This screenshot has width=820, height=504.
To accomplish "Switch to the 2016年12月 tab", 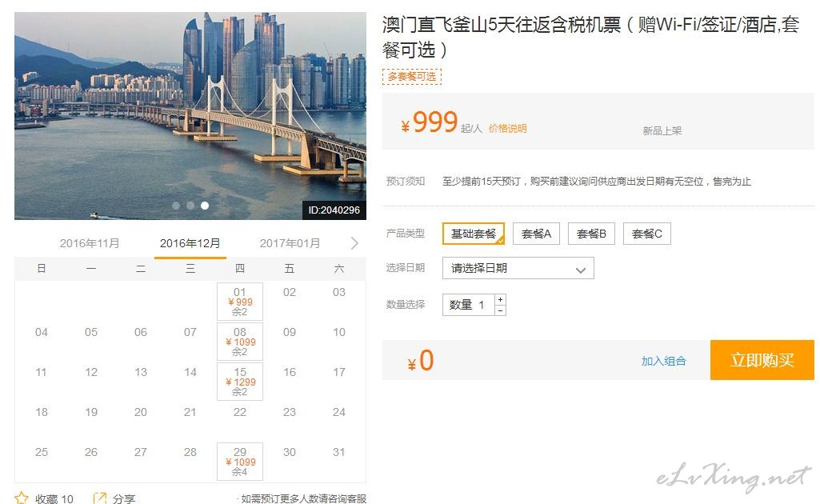I will coord(190,243).
